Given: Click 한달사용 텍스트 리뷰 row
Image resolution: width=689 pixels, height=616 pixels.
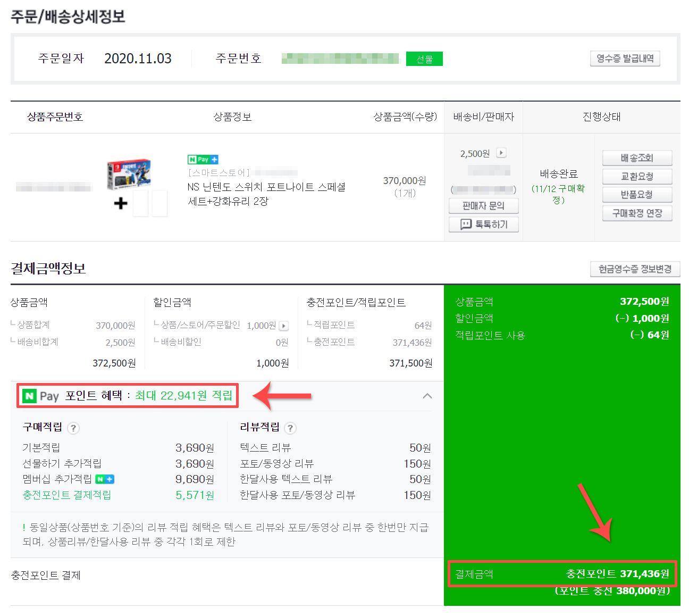Looking at the screenshot, I should 335,479.
